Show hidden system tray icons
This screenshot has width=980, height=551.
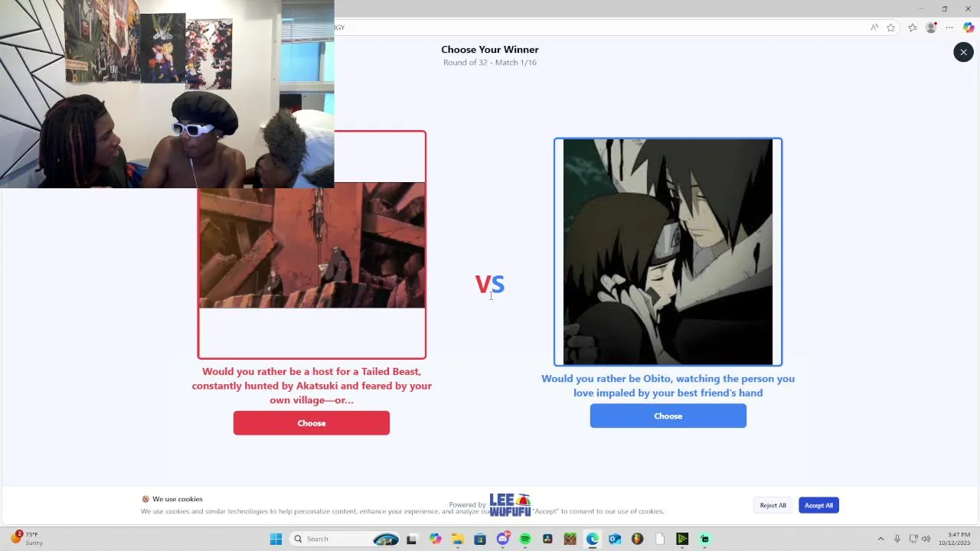(x=880, y=539)
